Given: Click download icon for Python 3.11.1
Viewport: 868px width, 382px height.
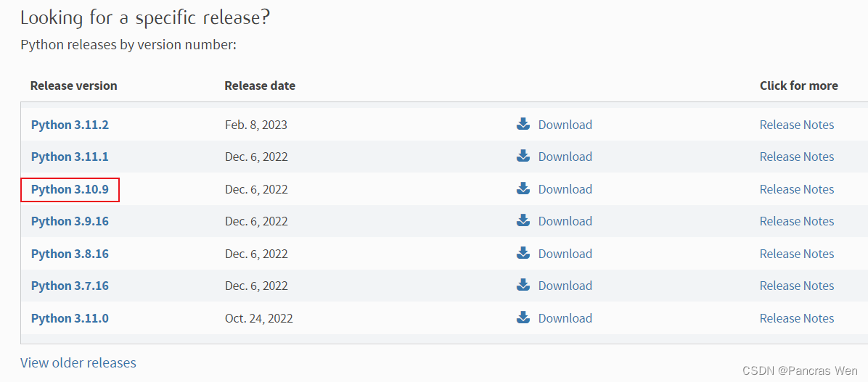Looking at the screenshot, I should (x=523, y=156).
